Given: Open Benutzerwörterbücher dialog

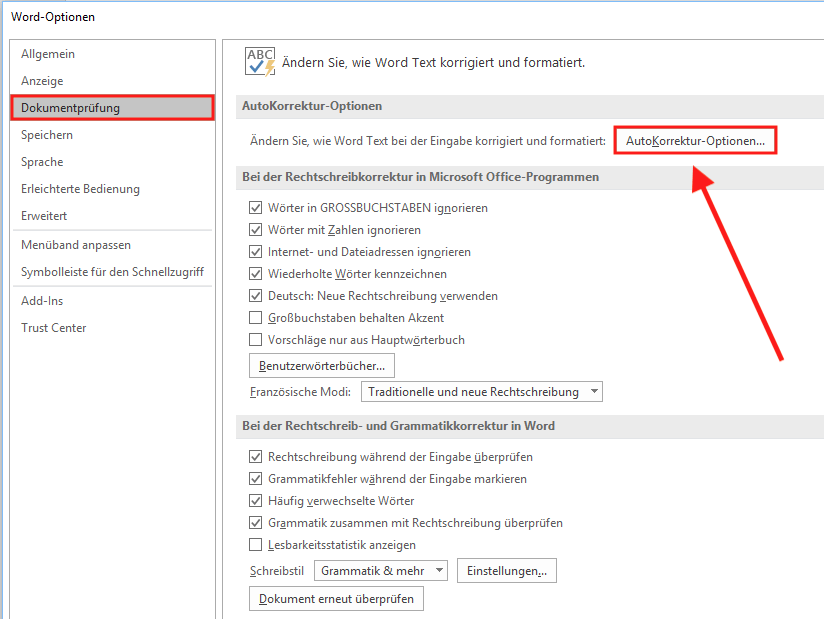Looking at the screenshot, I should pos(322,366).
